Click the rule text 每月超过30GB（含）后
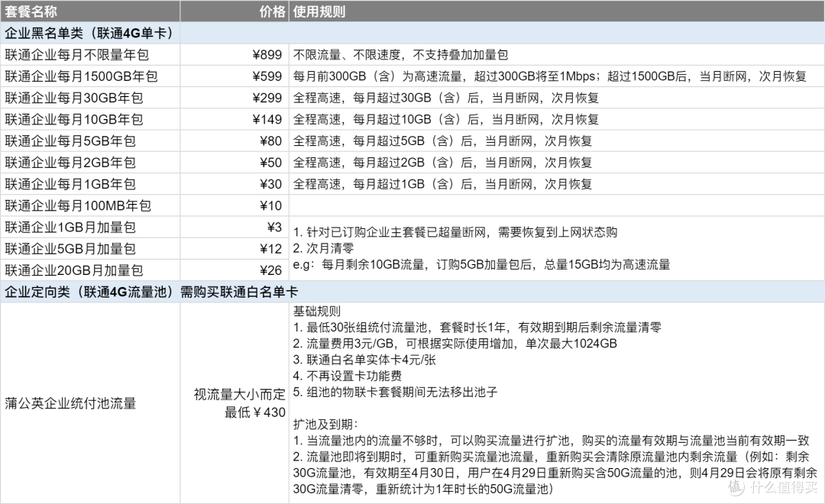The height and width of the screenshot is (504, 825). click(416, 98)
